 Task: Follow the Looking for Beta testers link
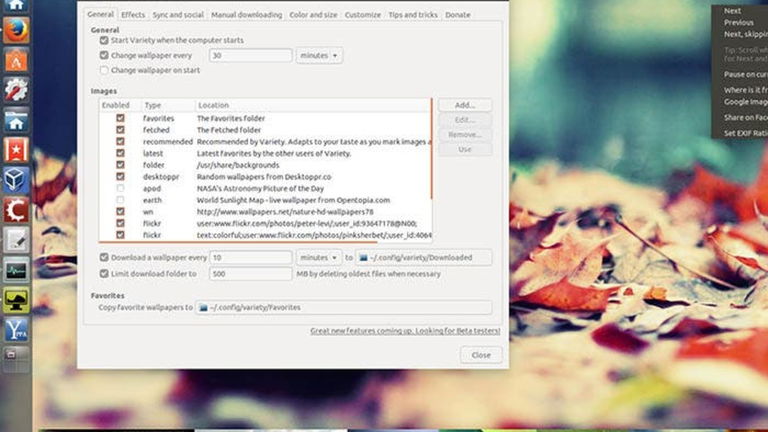(405, 331)
